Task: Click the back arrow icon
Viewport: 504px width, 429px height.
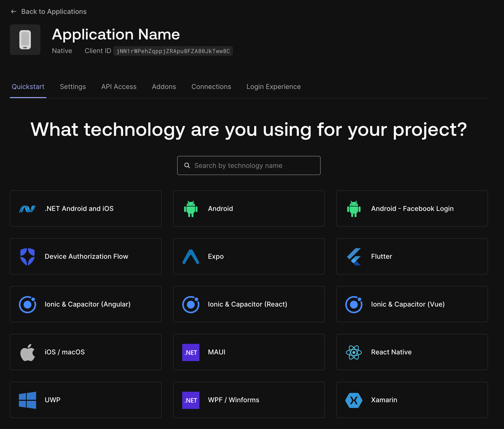Action: 14,11
